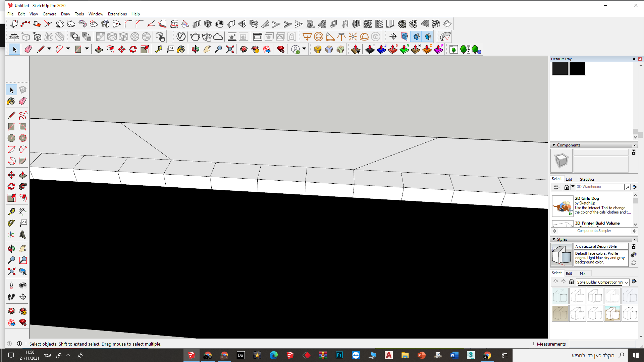644x362 pixels.
Task: Collapse the Styles panel
Action: [x=554, y=239]
